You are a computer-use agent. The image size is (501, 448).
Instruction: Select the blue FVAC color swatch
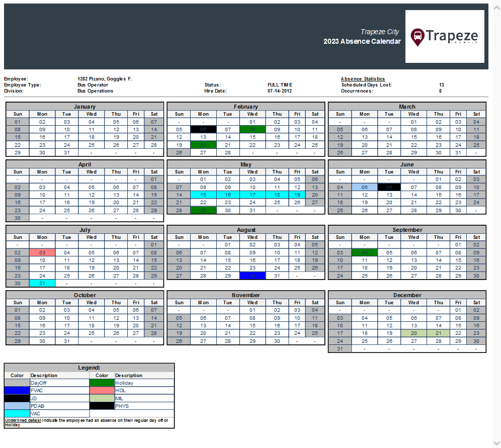click(17, 391)
